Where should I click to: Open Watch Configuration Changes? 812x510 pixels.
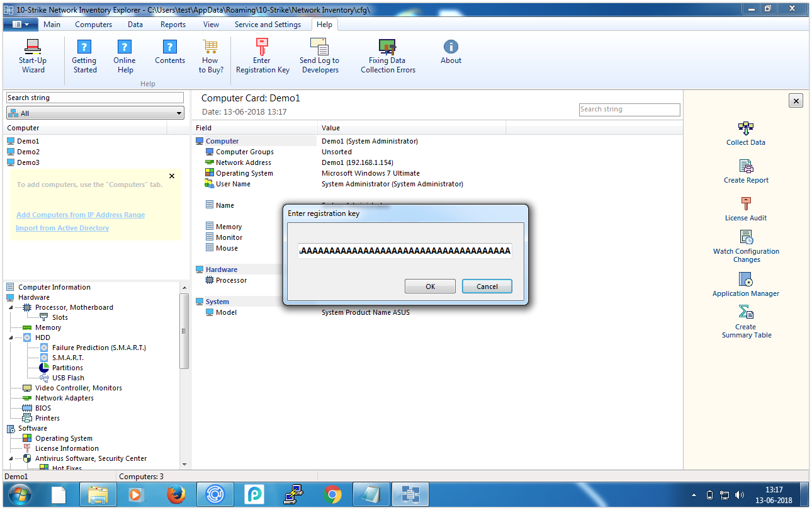(x=746, y=246)
